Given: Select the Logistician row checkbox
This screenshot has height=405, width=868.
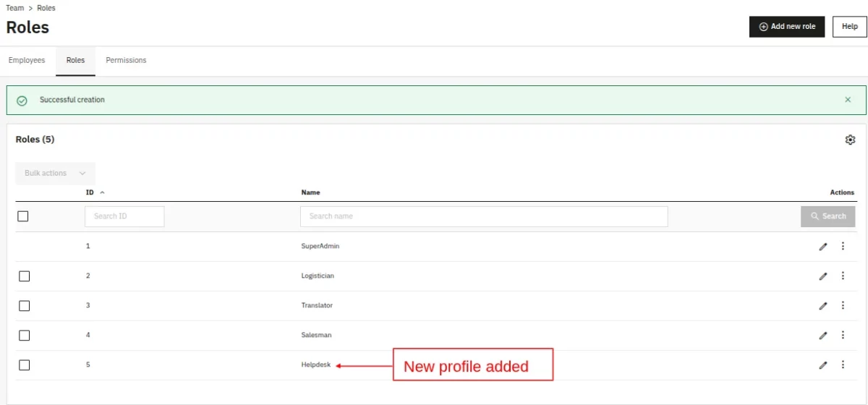Looking at the screenshot, I should [x=24, y=276].
